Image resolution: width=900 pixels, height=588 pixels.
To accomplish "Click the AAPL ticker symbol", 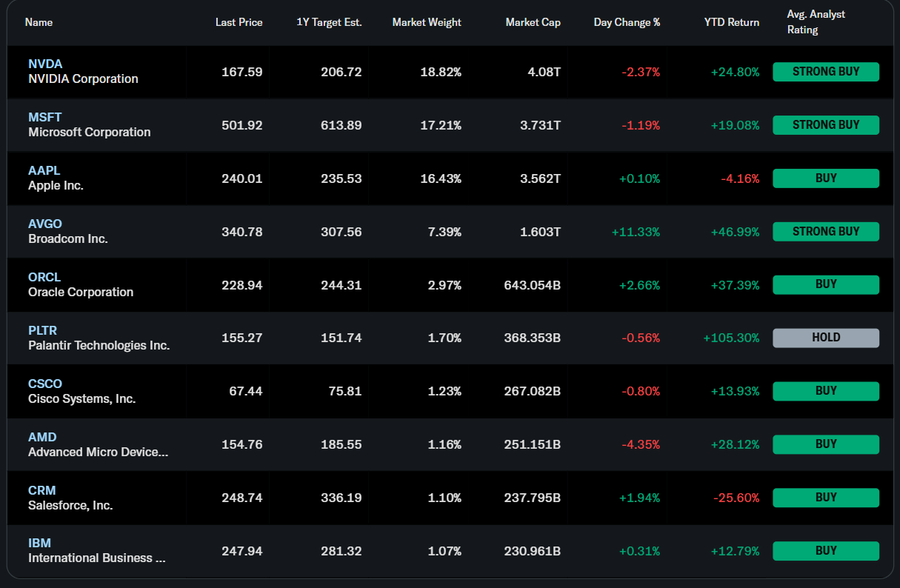I will point(44,171).
